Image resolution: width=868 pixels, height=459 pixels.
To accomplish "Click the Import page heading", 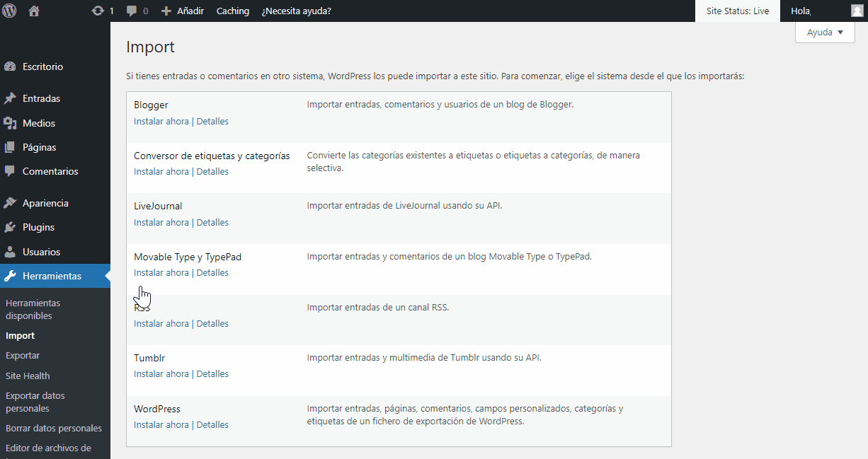I will point(150,47).
